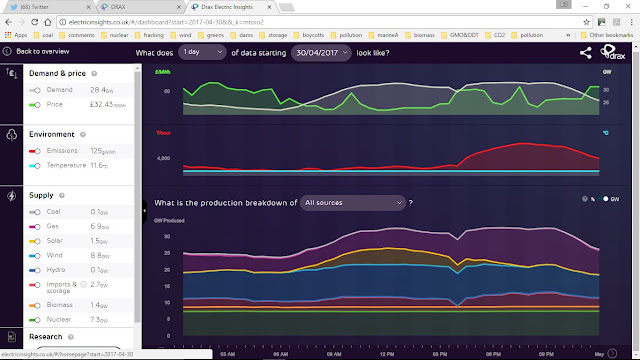Screen dimensions: 640x360
Task: Expand the All sources dropdown
Action: 353,203
